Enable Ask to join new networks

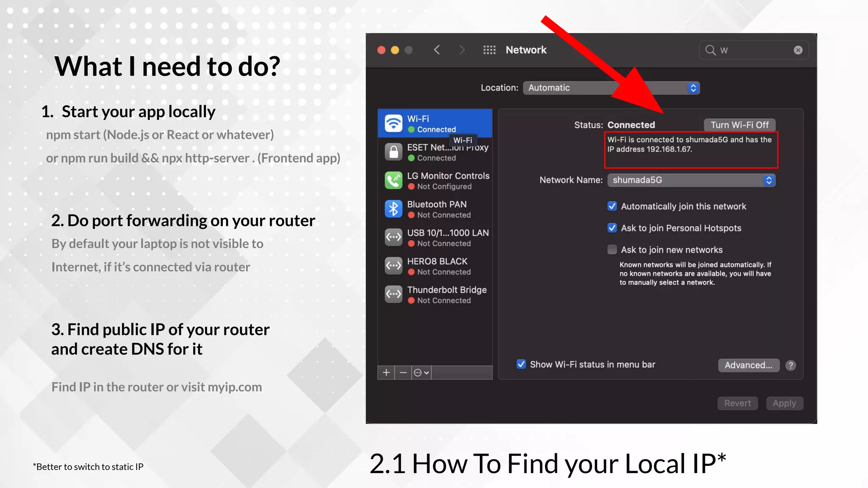tap(612, 250)
